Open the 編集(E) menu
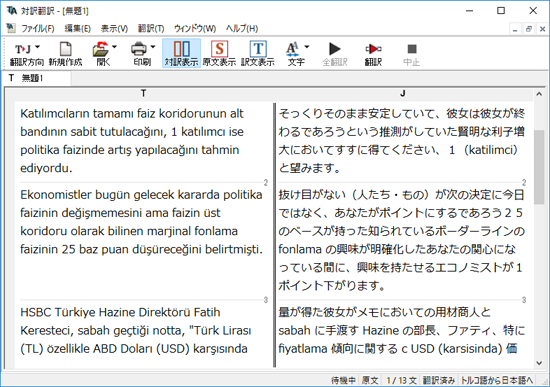 point(78,28)
